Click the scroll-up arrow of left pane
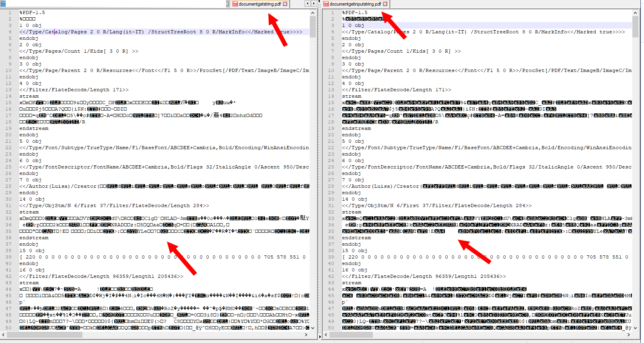 tap(313, 13)
